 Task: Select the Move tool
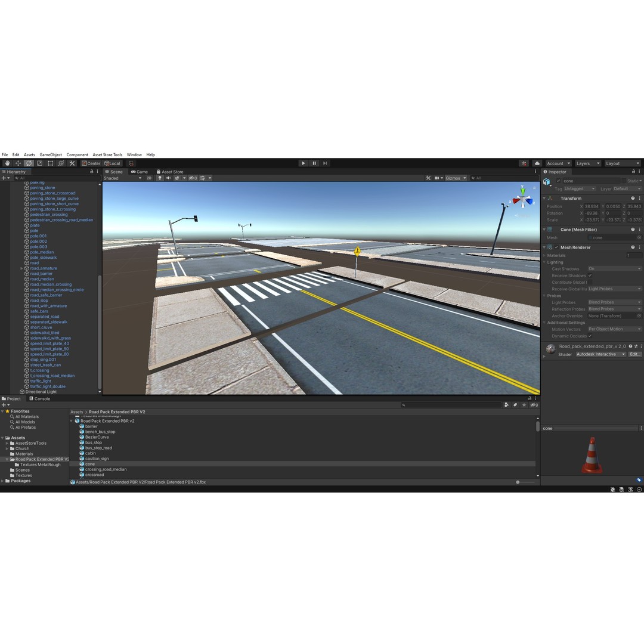point(18,163)
